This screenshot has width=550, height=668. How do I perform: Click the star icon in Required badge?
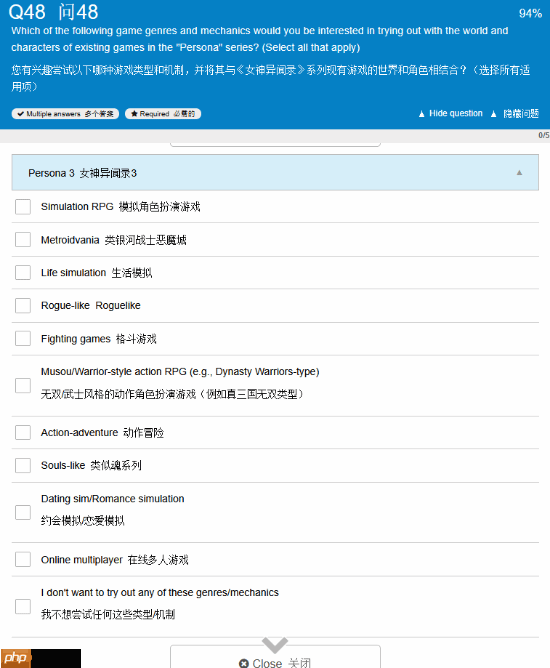click(x=134, y=114)
